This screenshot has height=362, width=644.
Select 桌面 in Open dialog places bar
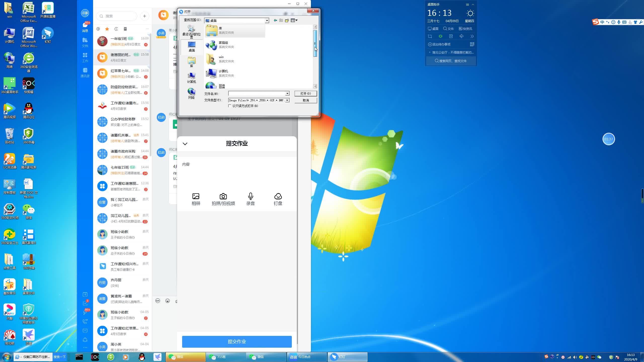[x=191, y=47]
